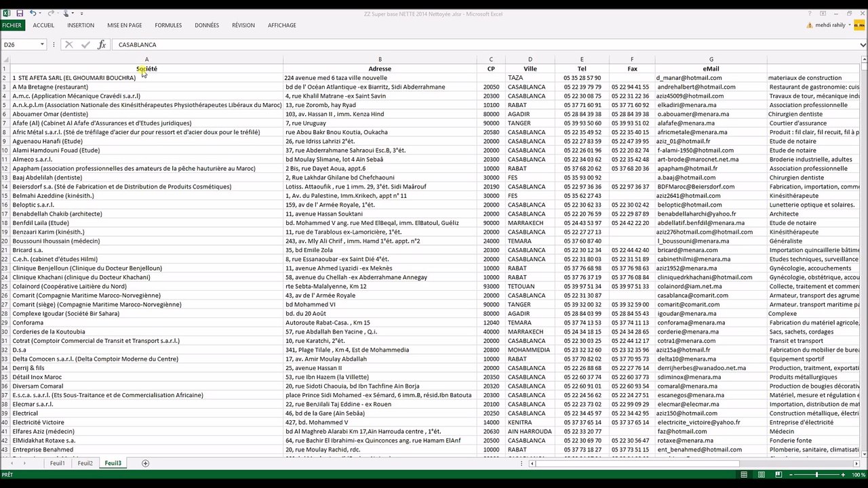Click inside the formula bar showing CASABLANCA
This screenshot has height=488, width=868.
point(486,45)
